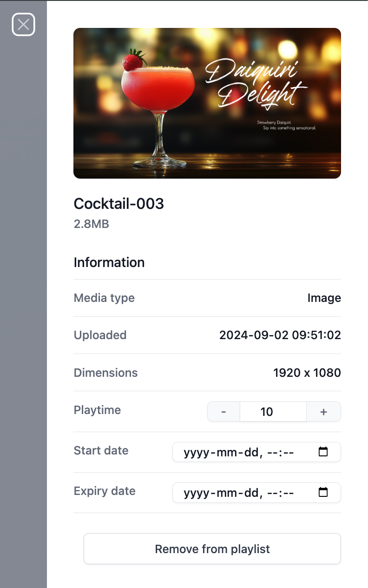Click the 1920 x 1080 dimensions value
The image size is (368, 588).
tap(307, 373)
